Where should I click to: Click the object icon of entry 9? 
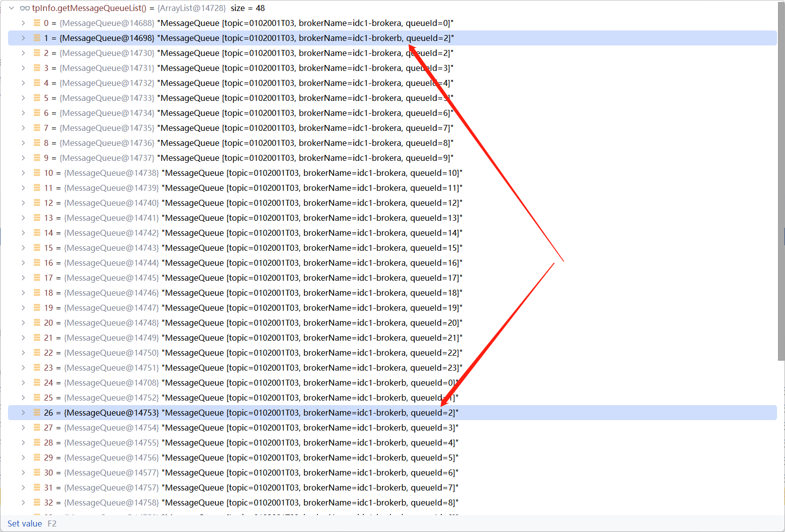[37, 157]
